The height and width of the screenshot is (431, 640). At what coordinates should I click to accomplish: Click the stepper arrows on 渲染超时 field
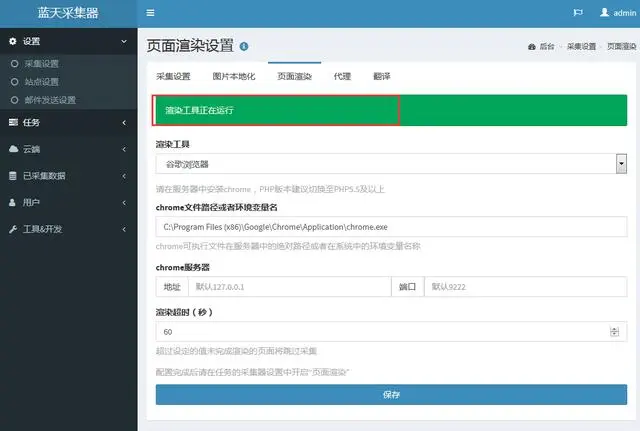[614, 332]
